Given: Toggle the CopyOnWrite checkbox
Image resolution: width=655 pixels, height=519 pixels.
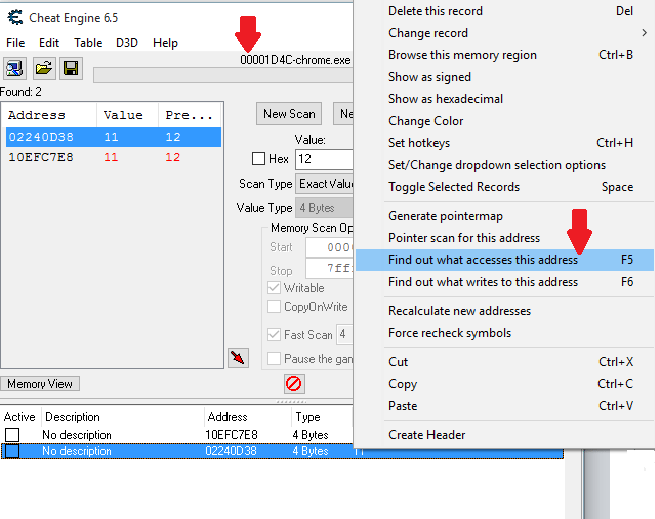Looking at the screenshot, I should pos(274,307).
